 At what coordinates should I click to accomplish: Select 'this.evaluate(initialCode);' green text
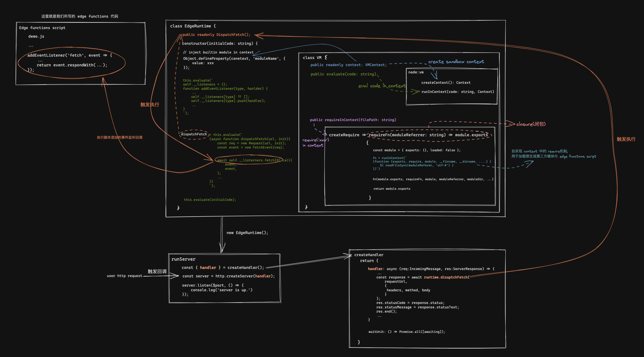[210, 200]
